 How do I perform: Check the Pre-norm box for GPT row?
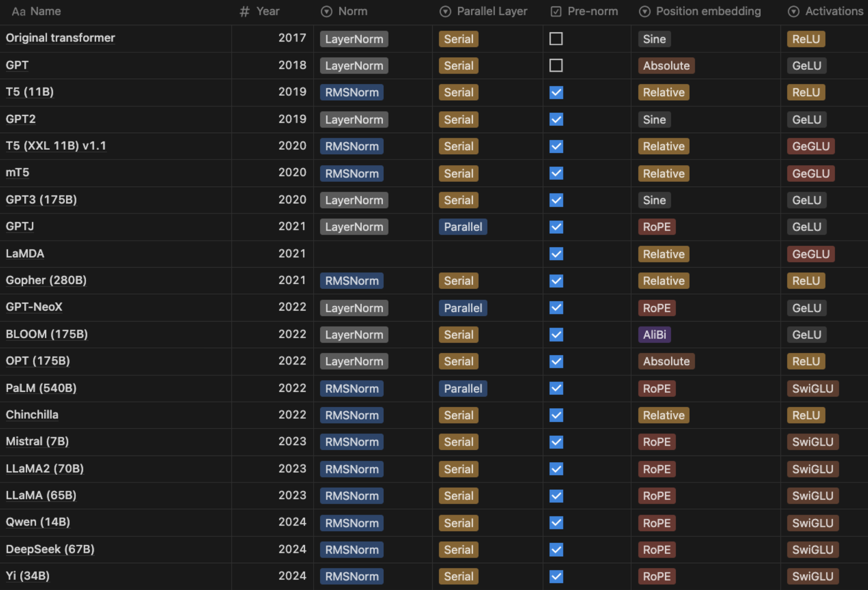coord(556,65)
